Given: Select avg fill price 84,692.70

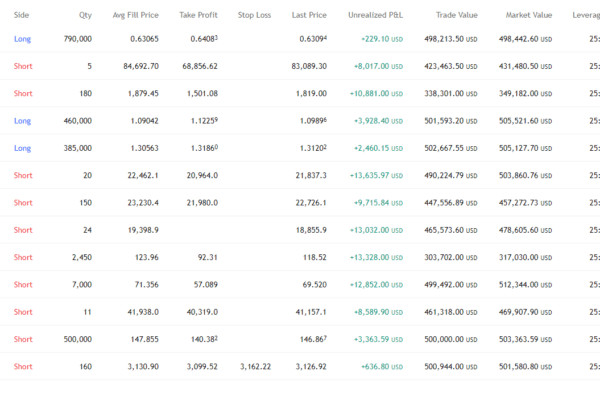Looking at the screenshot, I should (x=141, y=66).
